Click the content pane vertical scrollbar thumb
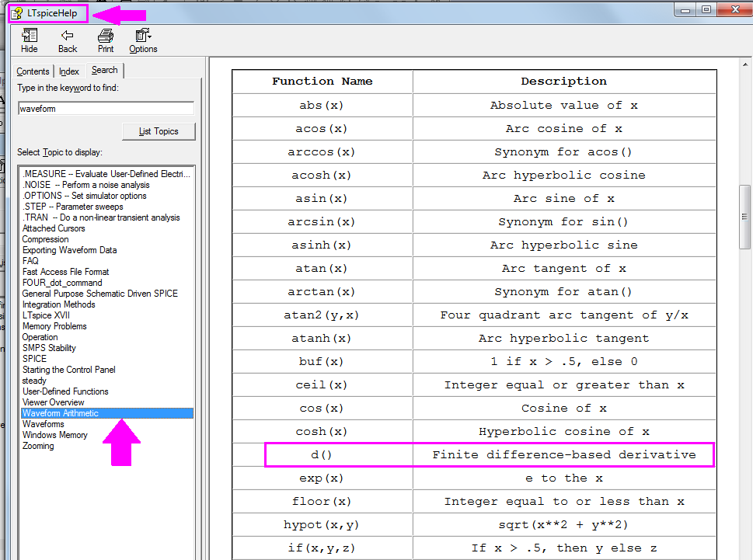Viewport: 753px width, 560px height. tap(744, 217)
